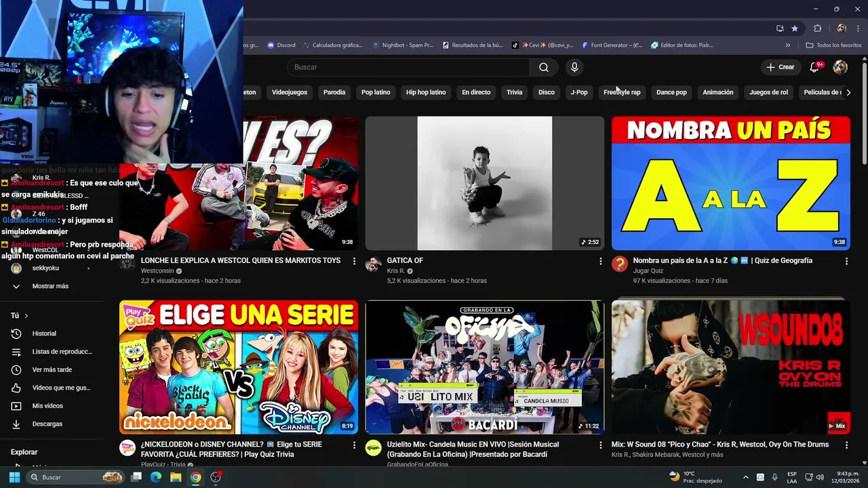Start voice search with microphone icon
Viewport: 868px width, 488px height.
point(574,67)
